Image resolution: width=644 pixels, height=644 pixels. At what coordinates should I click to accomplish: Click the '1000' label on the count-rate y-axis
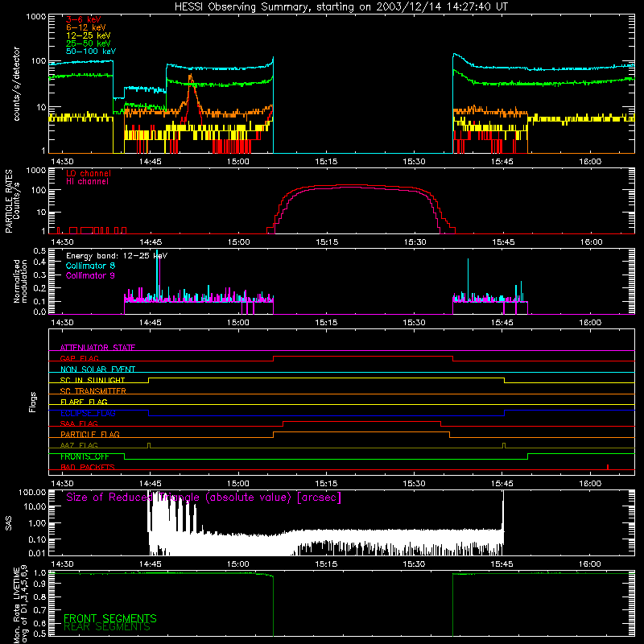36,17
